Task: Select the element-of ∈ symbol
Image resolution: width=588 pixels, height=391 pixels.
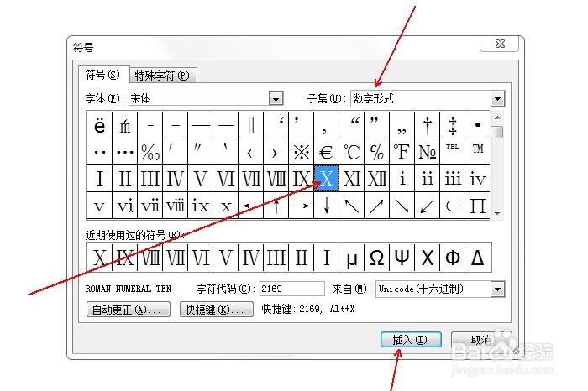Action: [452, 206]
